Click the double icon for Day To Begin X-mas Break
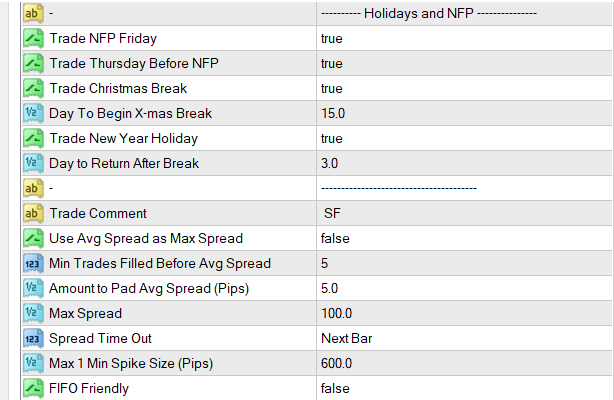The height and width of the screenshot is (400, 614). point(31,114)
